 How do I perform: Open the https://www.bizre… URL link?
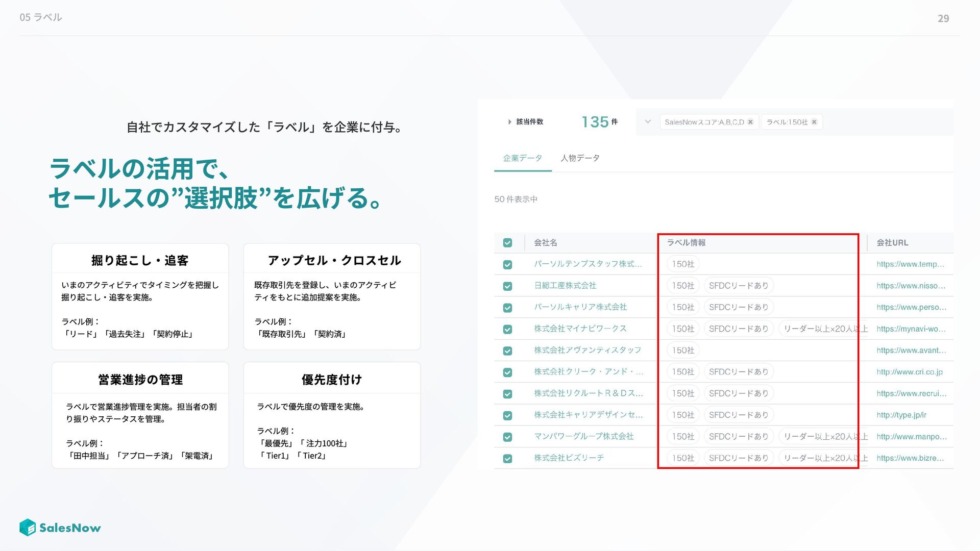tap(910, 458)
